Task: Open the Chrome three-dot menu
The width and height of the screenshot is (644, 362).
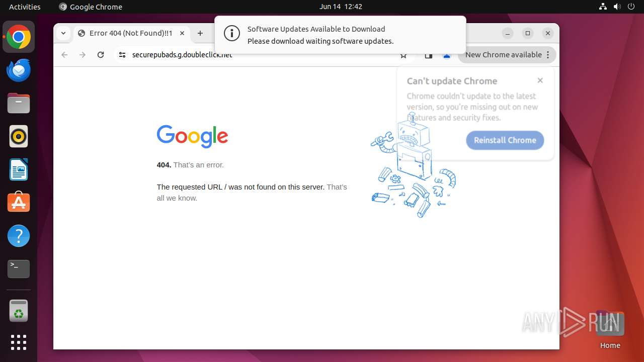Action: click(x=548, y=55)
